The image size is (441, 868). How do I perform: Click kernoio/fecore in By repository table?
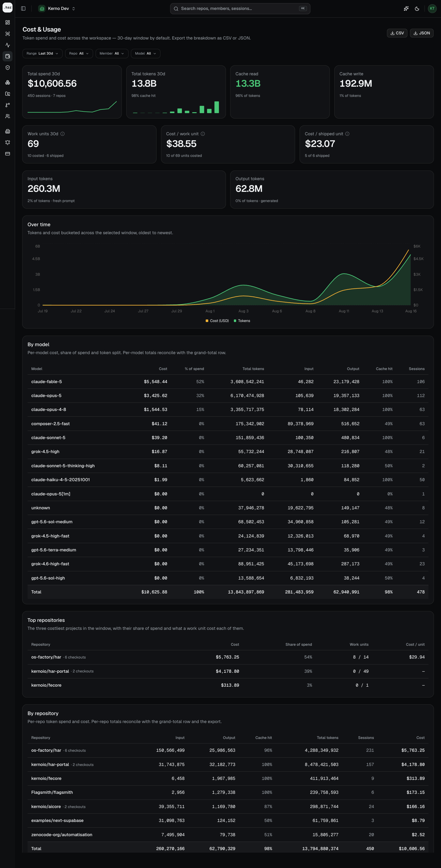[46, 778]
